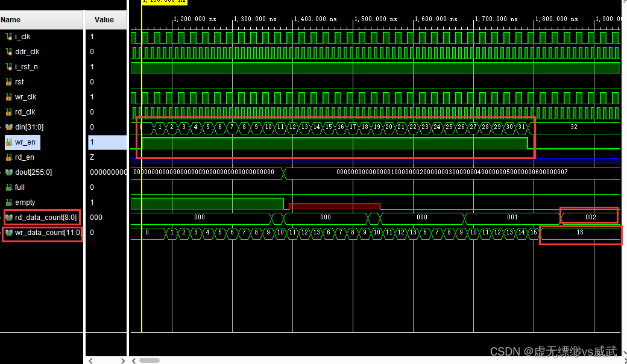Click the din waveform value 32
The height and width of the screenshot is (364, 627).
click(x=574, y=127)
